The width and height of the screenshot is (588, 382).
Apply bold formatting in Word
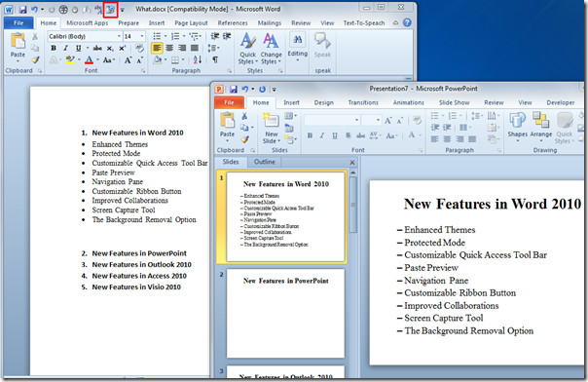[x=54, y=48]
